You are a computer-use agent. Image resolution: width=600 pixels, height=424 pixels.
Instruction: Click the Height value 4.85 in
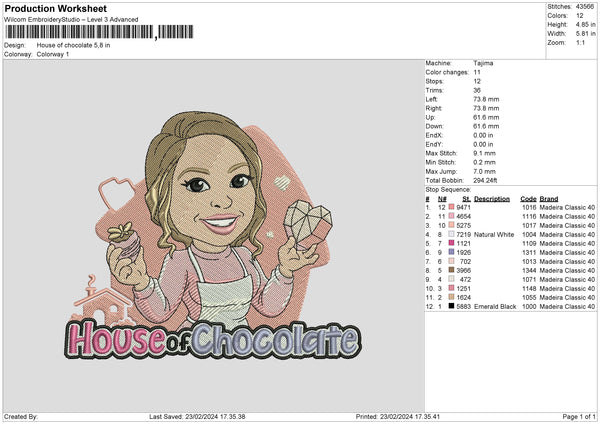(585, 24)
